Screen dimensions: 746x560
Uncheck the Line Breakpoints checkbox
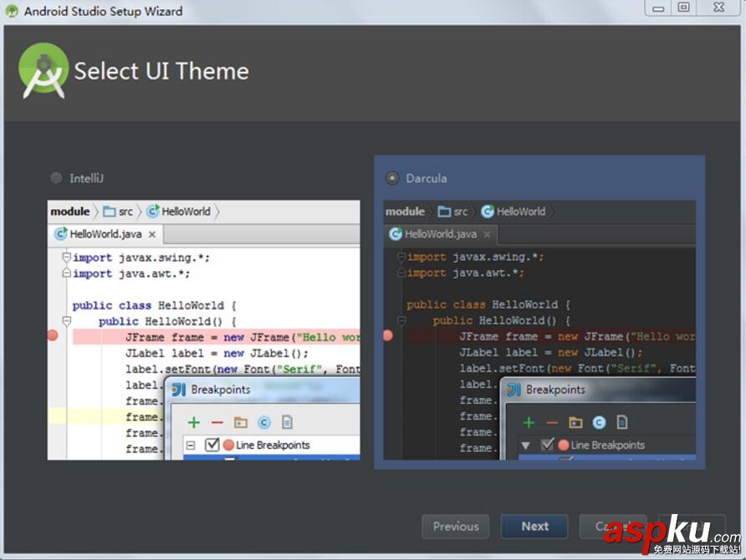[211, 445]
